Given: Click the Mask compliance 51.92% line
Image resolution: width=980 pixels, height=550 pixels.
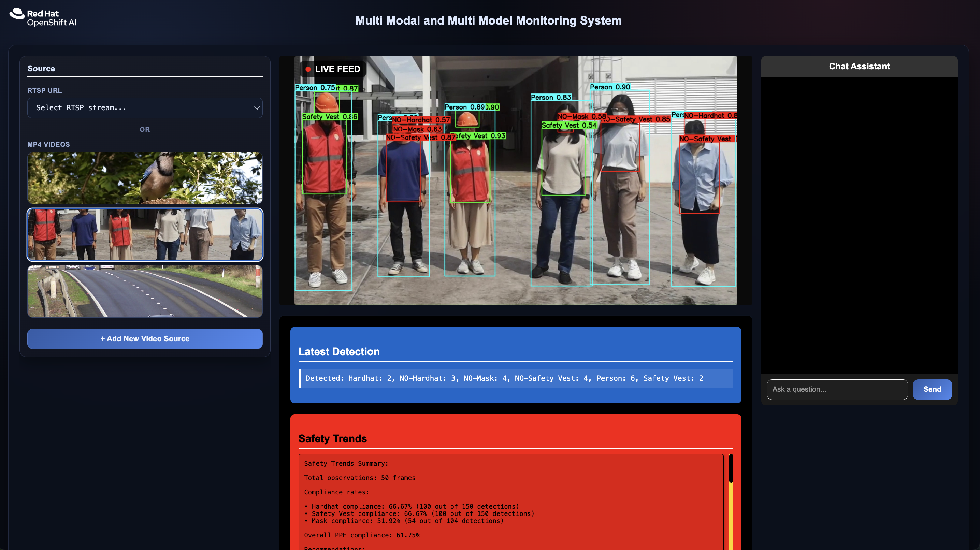Looking at the screenshot, I should [404, 521].
